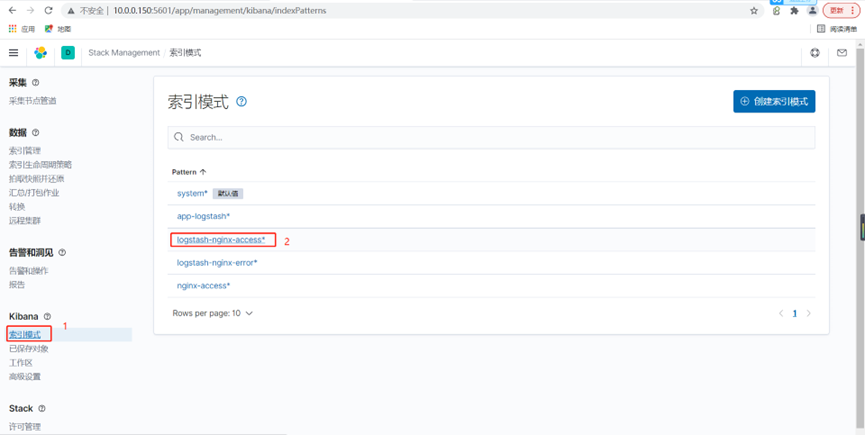
Task: Open the logstash-nginx-error* index pattern
Action: coord(217,262)
